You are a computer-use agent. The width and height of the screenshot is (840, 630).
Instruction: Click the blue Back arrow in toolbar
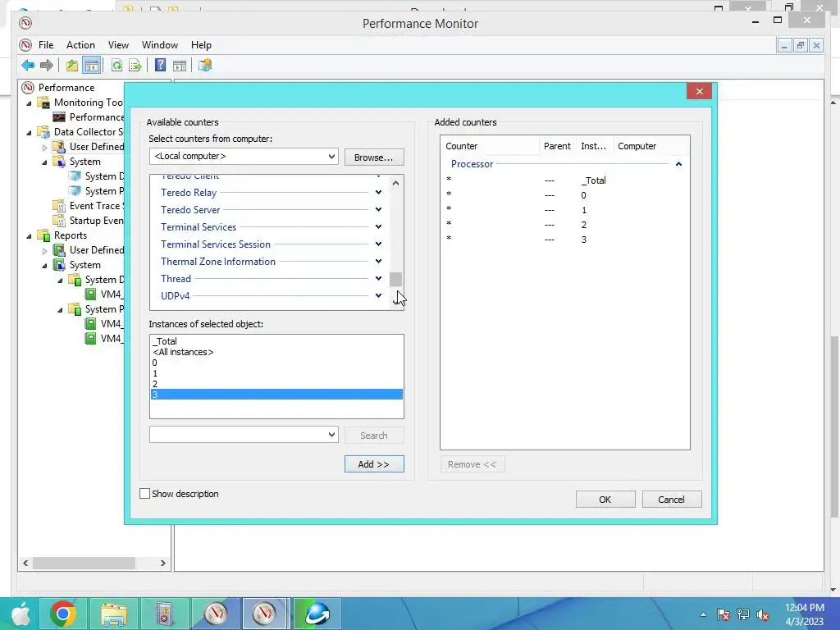(x=28, y=66)
